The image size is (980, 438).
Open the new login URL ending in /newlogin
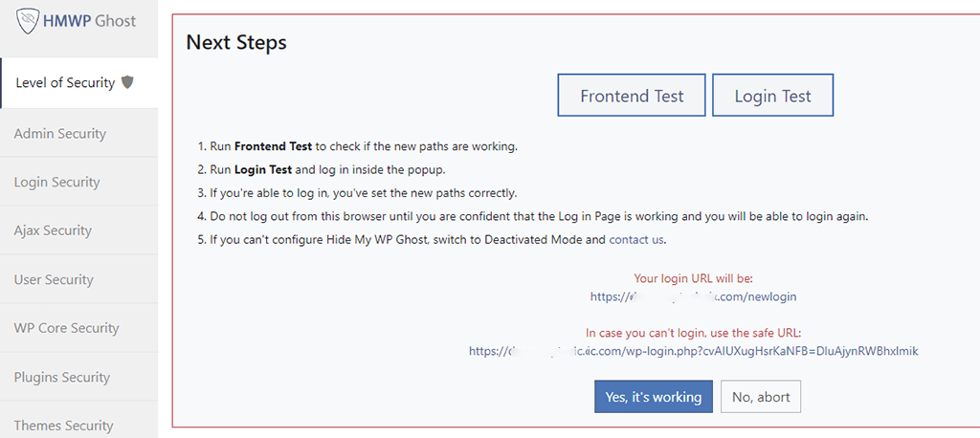(693, 296)
